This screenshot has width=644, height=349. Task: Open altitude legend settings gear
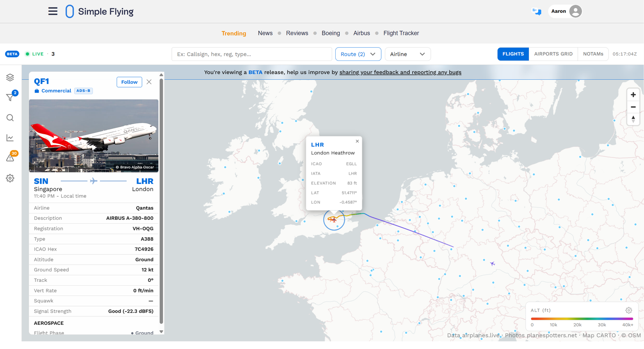tap(628, 310)
